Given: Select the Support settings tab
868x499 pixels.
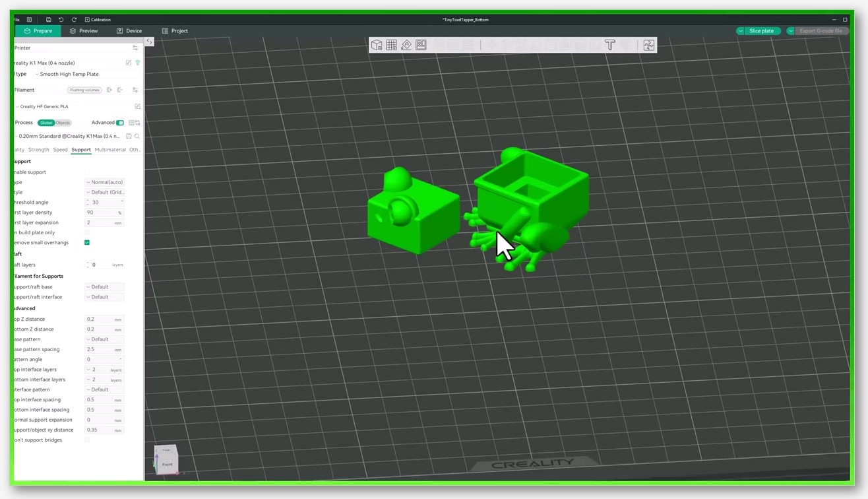Looking at the screenshot, I should tap(81, 150).
